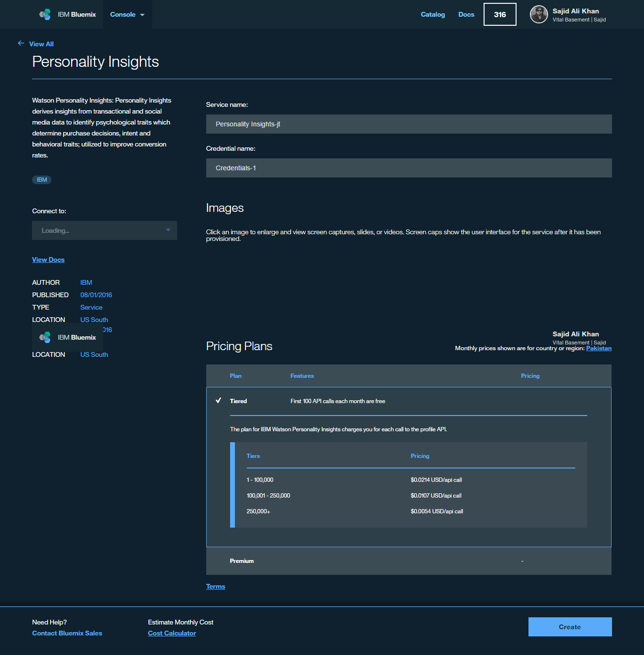Change region via the Pakistan link
Screen dimensions: 644x655
tap(599, 348)
